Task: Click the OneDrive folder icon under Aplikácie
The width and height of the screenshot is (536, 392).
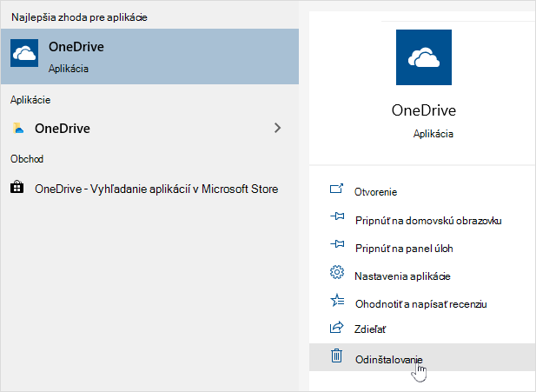Action: pyautogui.click(x=18, y=128)
